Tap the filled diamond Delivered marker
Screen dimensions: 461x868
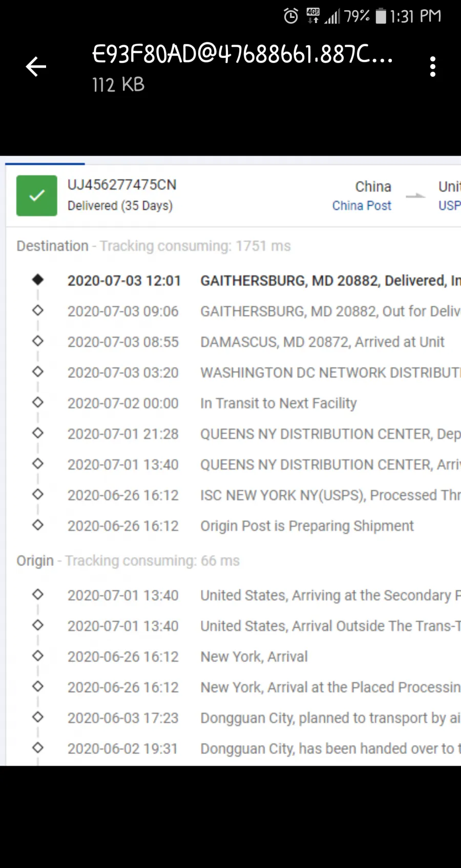37,280
